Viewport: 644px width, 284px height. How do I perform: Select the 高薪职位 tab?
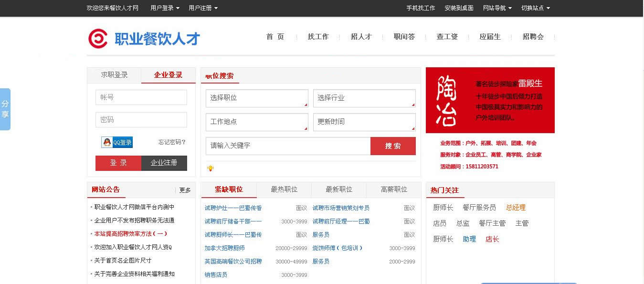394,189
